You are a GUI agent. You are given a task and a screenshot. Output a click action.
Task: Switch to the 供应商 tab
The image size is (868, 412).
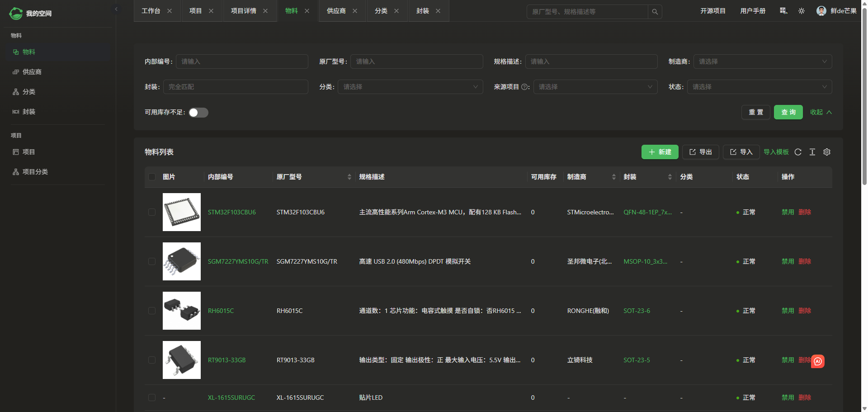click(x=336, y=11)
